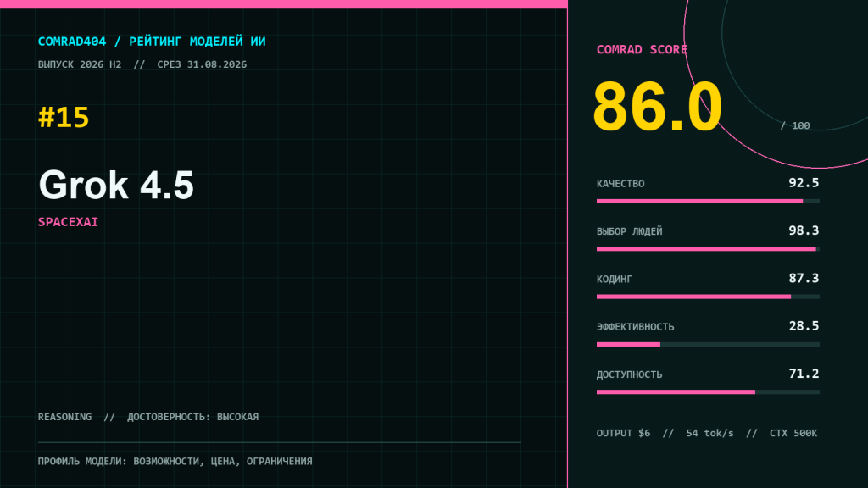This screenshot has width=868, height=488.
Task: Select the 28.5 efficiency value
Action: click(804, 326)
